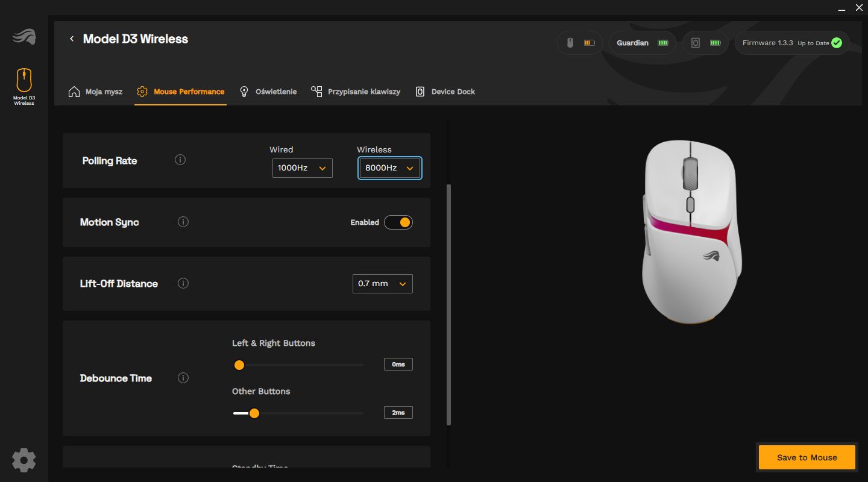Click the Other Buttons debounce slider handle
This screenshot has height=482, width=868.
[254, 413]
